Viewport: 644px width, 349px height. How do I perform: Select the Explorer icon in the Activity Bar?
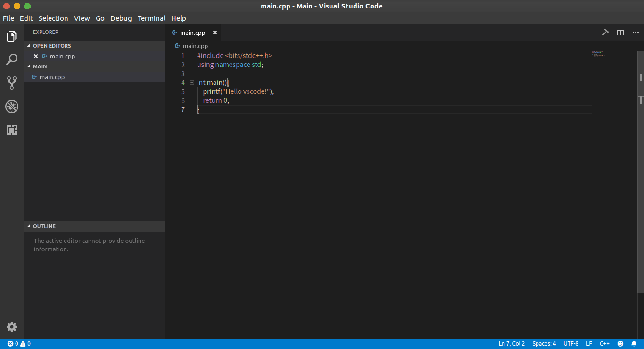(x=11, y=36)
